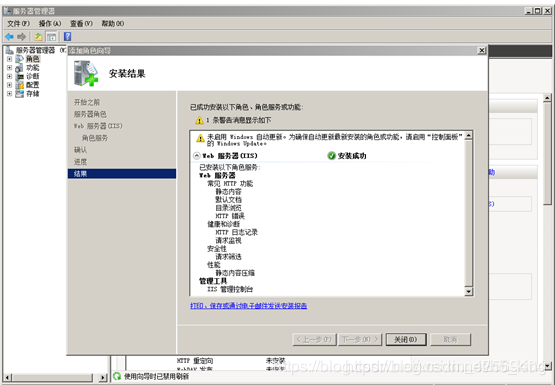Select the 角色 node icon in the tree
Screen dimensions: 555x385
click(x=20, y=59)
